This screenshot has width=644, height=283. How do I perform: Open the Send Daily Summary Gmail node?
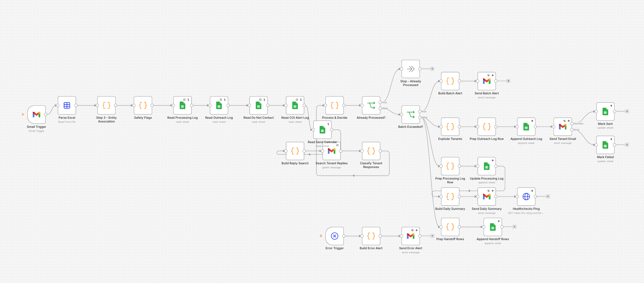[x=487, y=196]
